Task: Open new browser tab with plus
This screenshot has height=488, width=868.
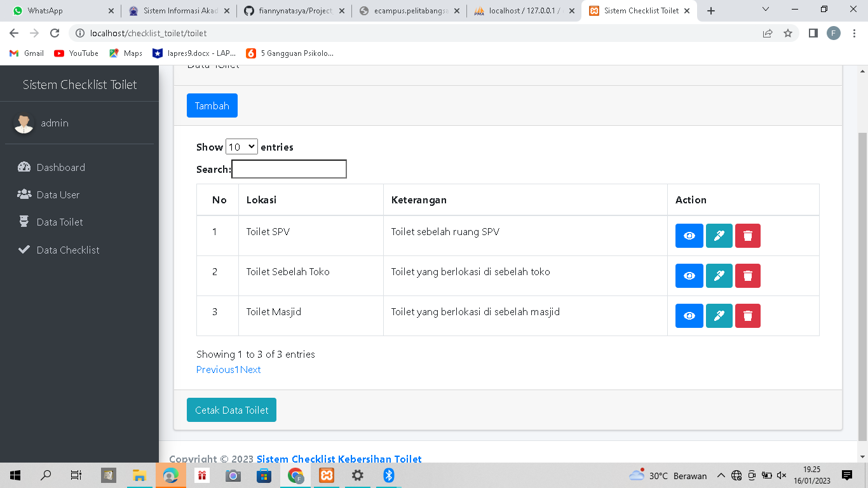Action: (x=711, y=11)
